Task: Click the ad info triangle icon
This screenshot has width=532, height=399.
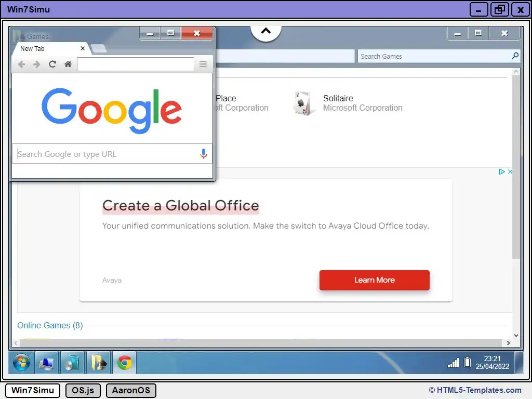Action: 501,171
